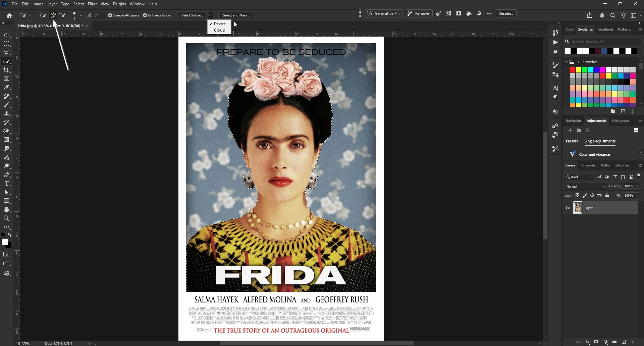Select the Rectangular Marquee tool
644x346 pixels.
click(x=6, y=44)
